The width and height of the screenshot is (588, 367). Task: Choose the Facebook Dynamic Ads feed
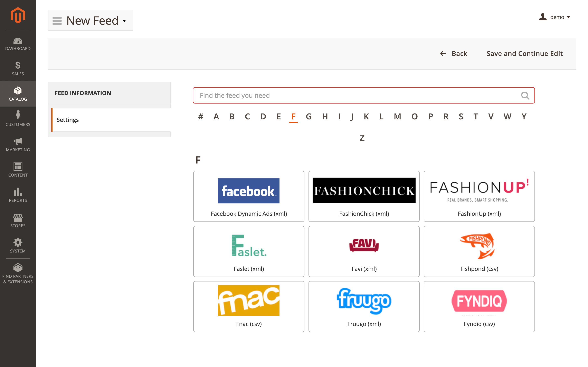pyautogui.click(x=249, y=196)
